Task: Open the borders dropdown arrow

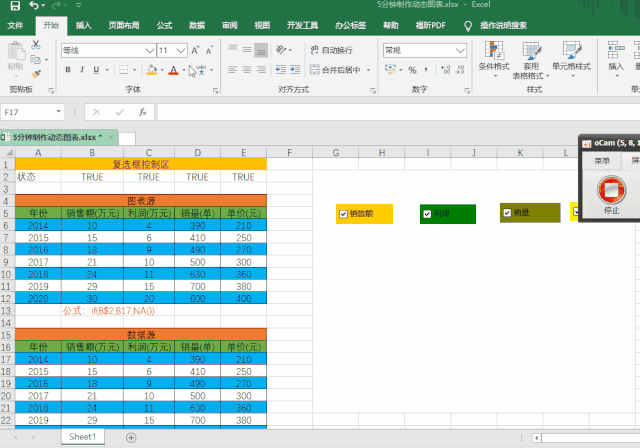Action: coord(134,70)
